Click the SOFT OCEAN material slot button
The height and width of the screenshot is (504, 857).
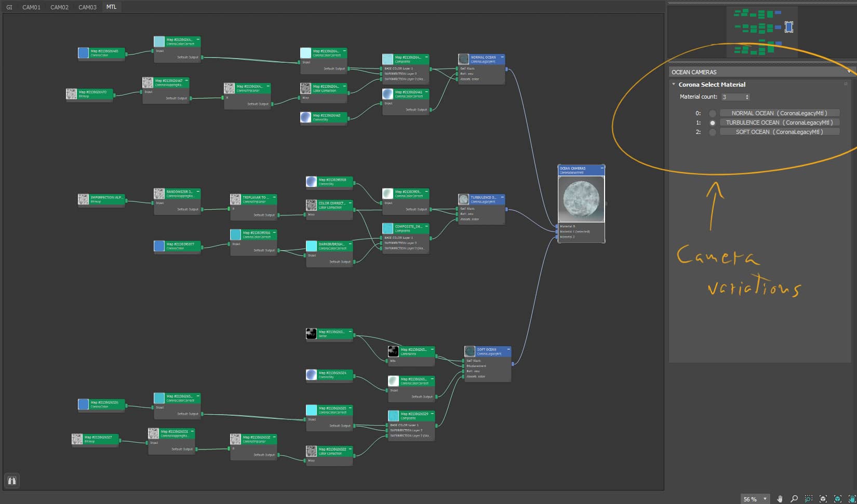point(779,132)
